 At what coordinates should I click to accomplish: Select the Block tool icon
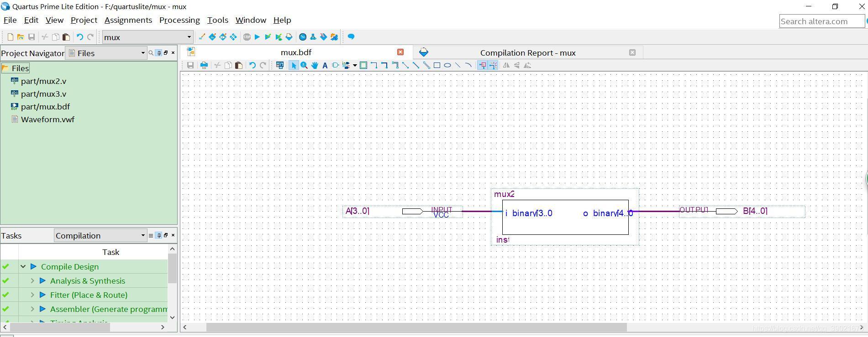(x=363, y=65)
